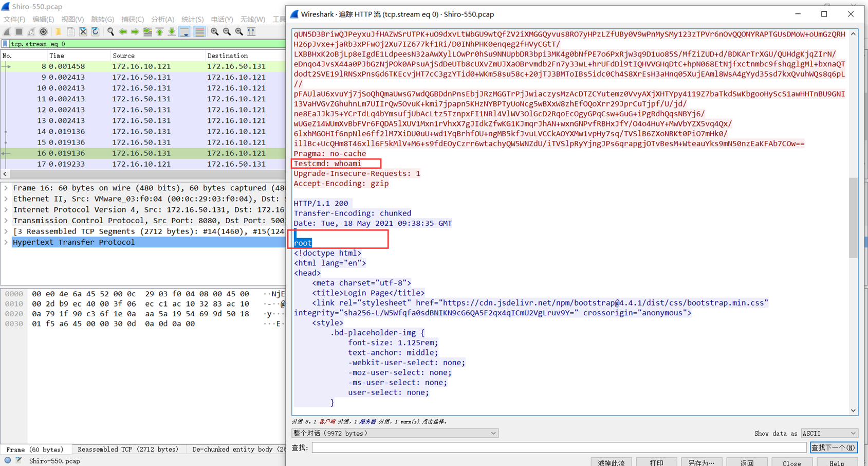Image resolution: width=868 pixels, height=466 pixels.
Task: Select packet number 17 row
Action: 143,164
